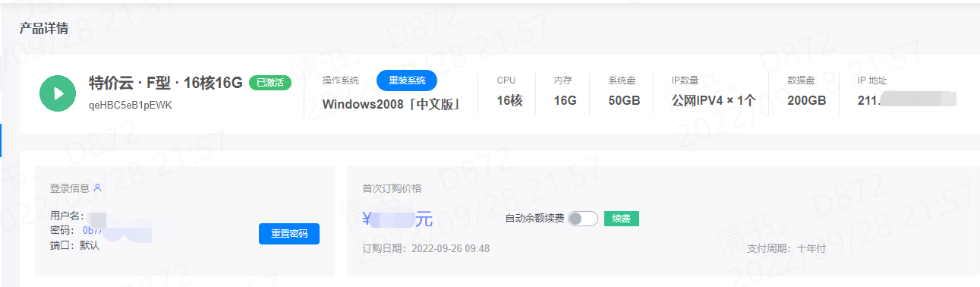
Task: Click the CPU value 16核
Action: (510, 101)
